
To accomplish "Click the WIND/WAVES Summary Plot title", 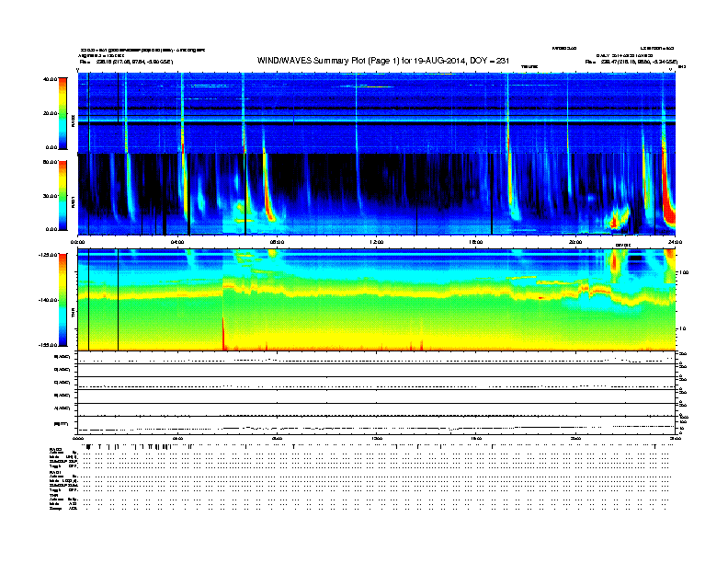I will pos(383,61).
